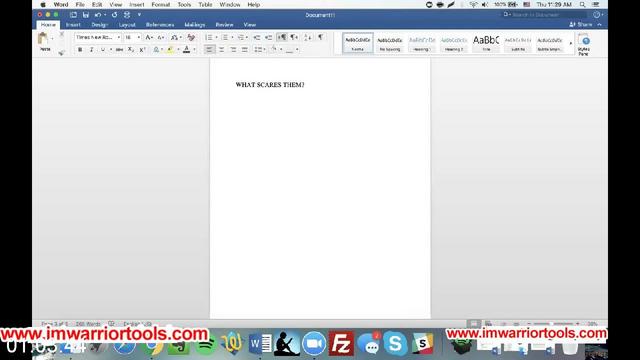Align text to the right
The width and height of the screenshot is (640, 360).
(233, 50)
